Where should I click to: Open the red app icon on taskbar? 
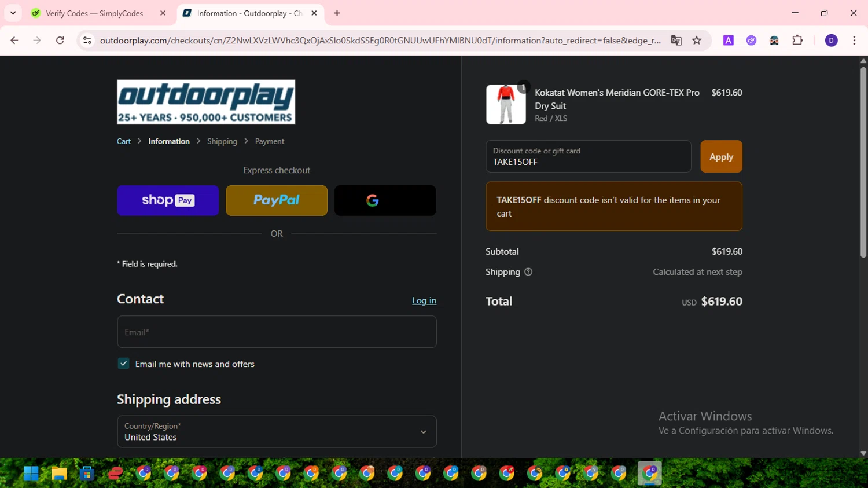115,474
